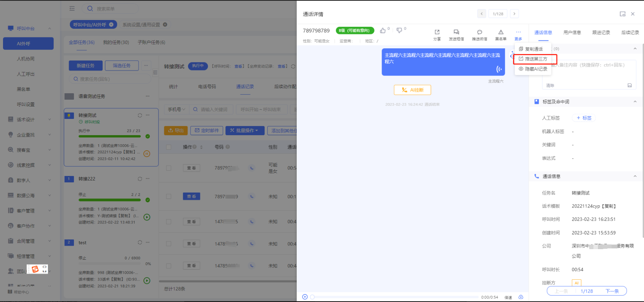Open the 批量操作 dropdown
Viewport: 644px width, 302px height.
tap(244, 131)
